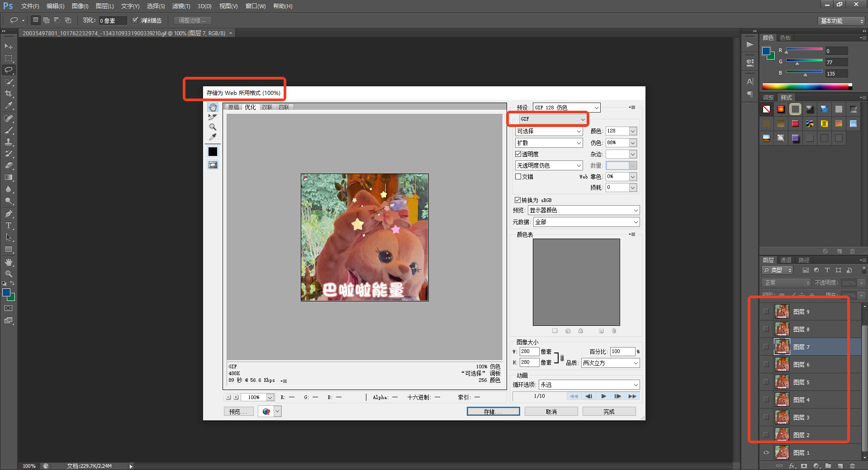868x470 pixels.
Task: Hide 图层 1 using its eye icon
Action: click(766, 452)
